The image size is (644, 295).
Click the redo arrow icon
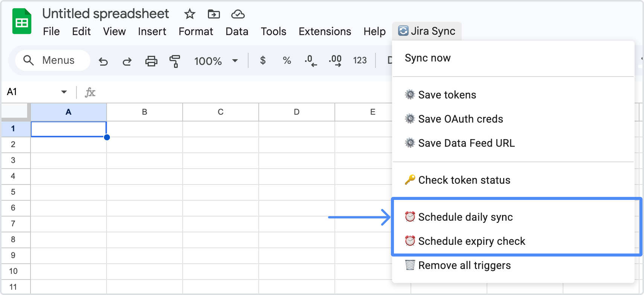127,61
